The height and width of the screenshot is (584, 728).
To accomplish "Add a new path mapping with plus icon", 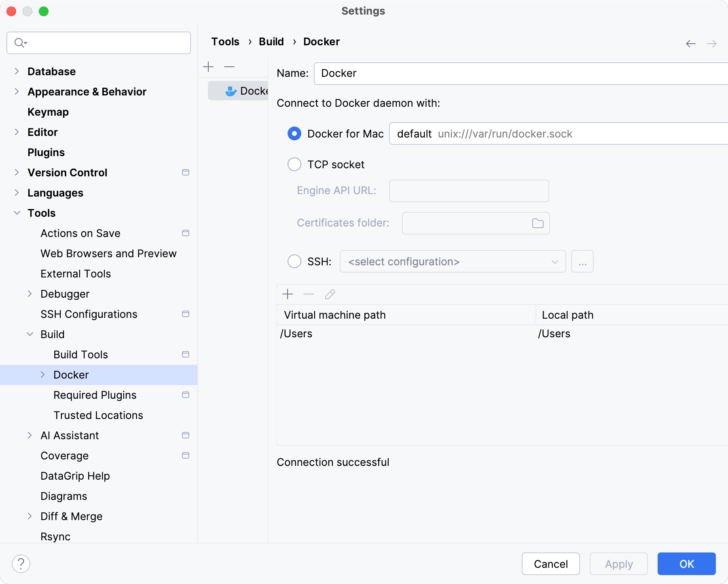I will coord(288,294).
